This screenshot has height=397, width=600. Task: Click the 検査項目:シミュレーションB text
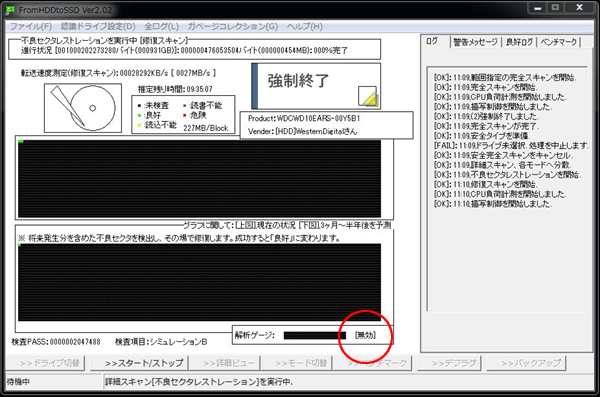[161, 341]
